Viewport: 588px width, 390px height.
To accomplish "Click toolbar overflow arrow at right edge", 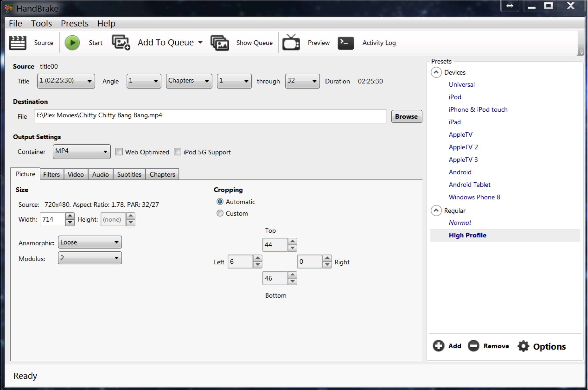I will [x=581, y=52].
